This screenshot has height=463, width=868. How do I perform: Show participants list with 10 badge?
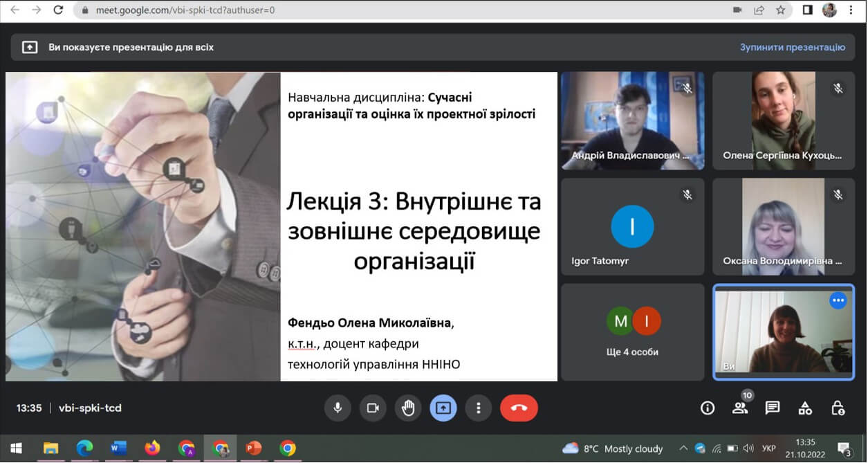coord(740,408)
